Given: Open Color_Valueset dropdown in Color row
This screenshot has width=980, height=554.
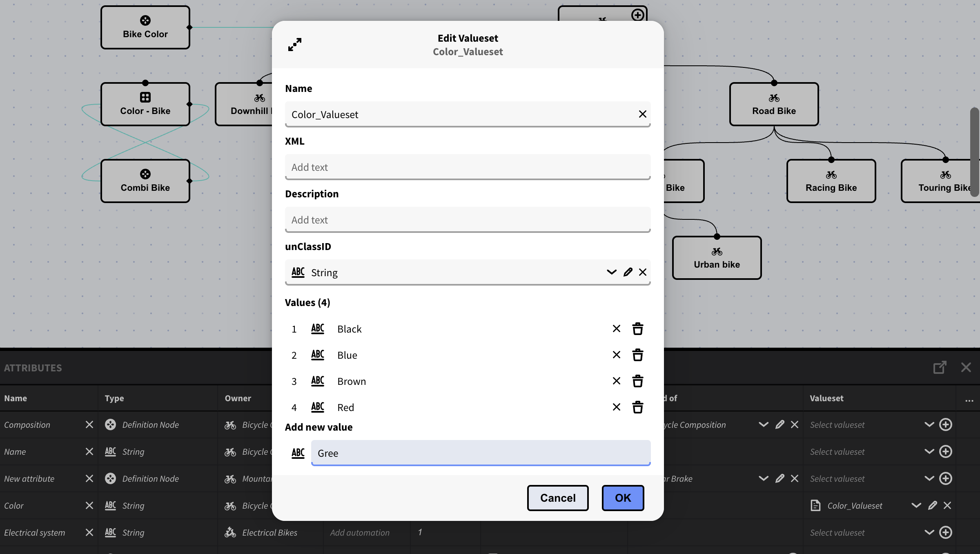Looking at the screenshot, I should tap(916, 506).
